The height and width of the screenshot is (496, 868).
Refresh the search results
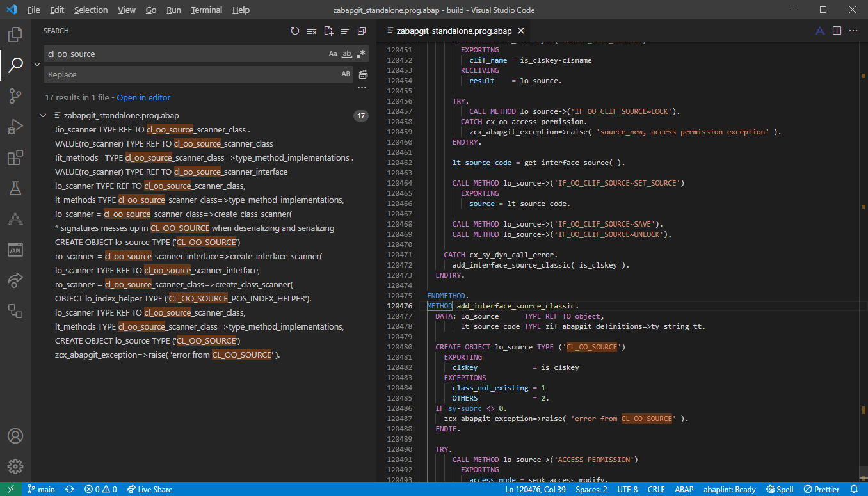tap(294, 30)
